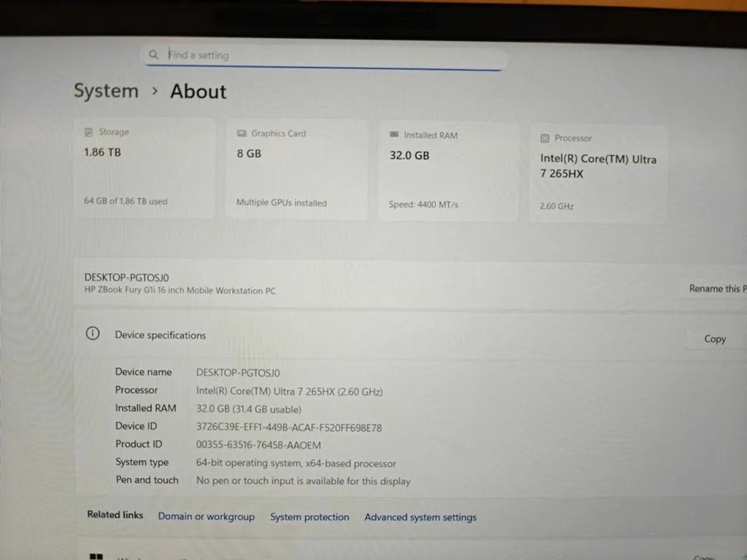Open the Multiple GPUs installed graphics card summary

click(x=281, y=202)
